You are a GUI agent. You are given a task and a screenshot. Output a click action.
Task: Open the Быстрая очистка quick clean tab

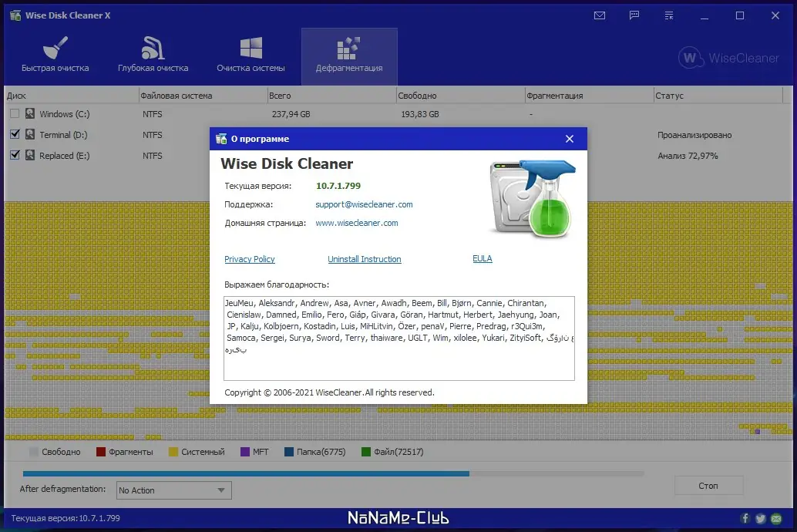pos(55,56)
